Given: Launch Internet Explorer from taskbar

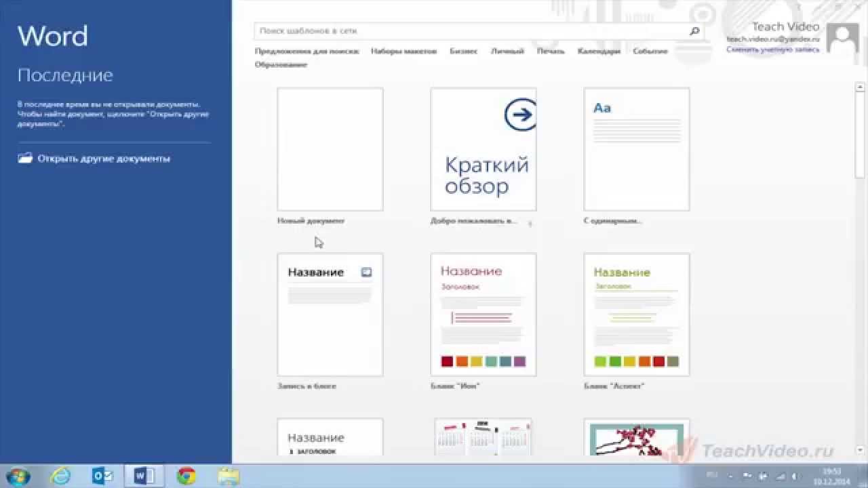Looking at the screenshot, I should coord(60,476).
